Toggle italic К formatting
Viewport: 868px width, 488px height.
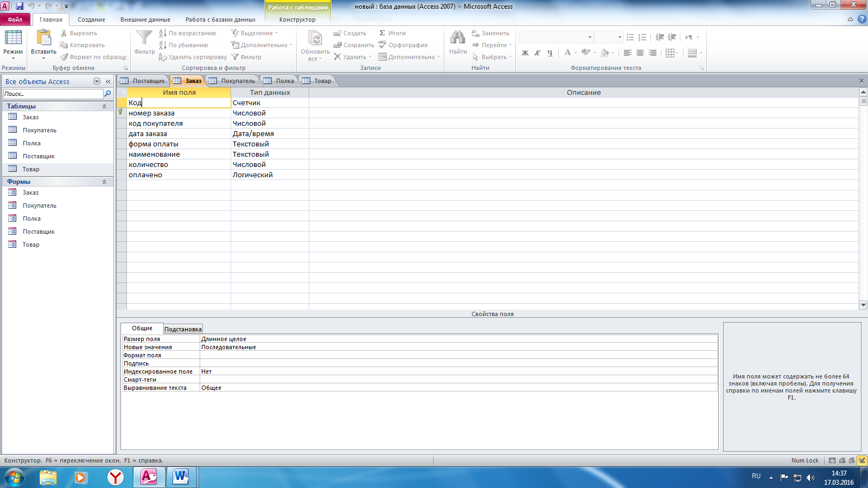coord(537,53)
